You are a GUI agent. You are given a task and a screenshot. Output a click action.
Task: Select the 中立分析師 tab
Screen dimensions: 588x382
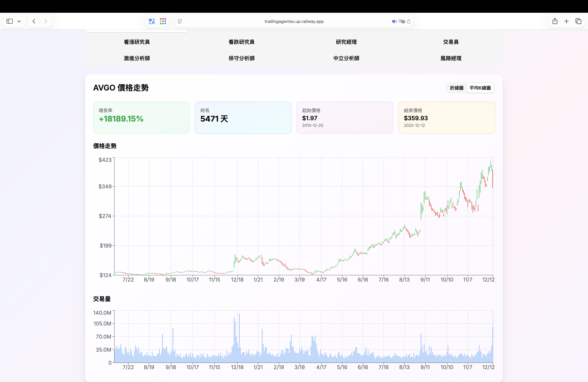tap(346, 58)
